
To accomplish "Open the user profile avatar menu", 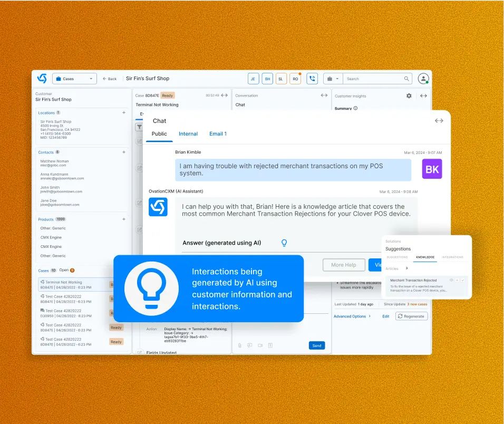I will (423, 79).
